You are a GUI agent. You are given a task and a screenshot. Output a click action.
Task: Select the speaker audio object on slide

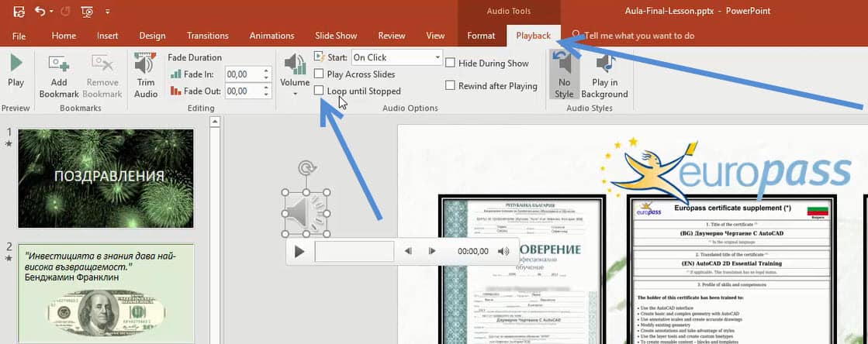[305, 213]
